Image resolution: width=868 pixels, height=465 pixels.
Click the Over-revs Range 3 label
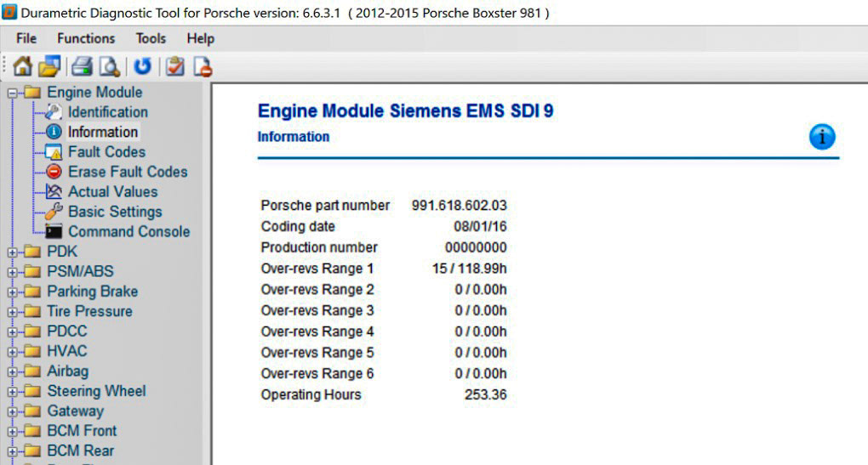click(x=317, y=311)
